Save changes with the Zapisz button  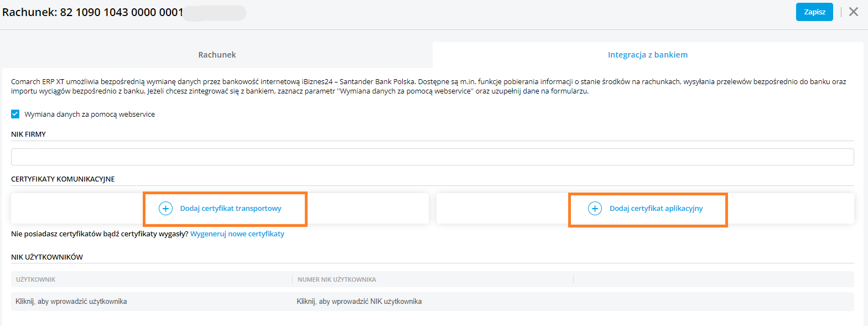[814, 12]
